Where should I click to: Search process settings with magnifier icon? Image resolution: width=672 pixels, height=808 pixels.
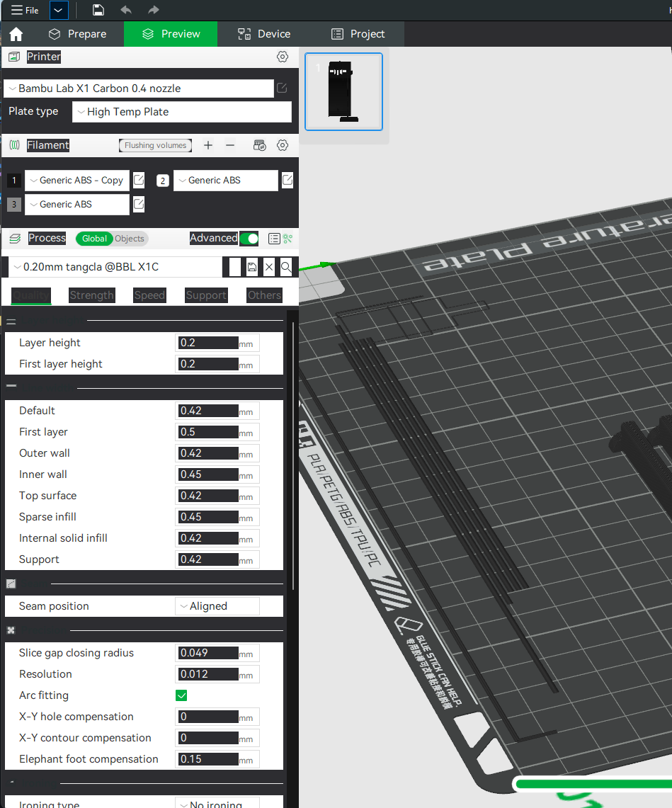(285, 267)
